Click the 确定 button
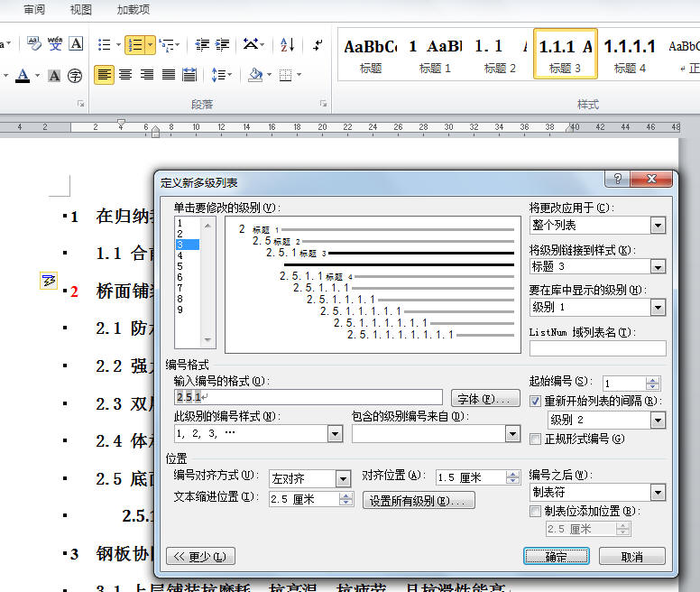 click(x=557, y=556)
